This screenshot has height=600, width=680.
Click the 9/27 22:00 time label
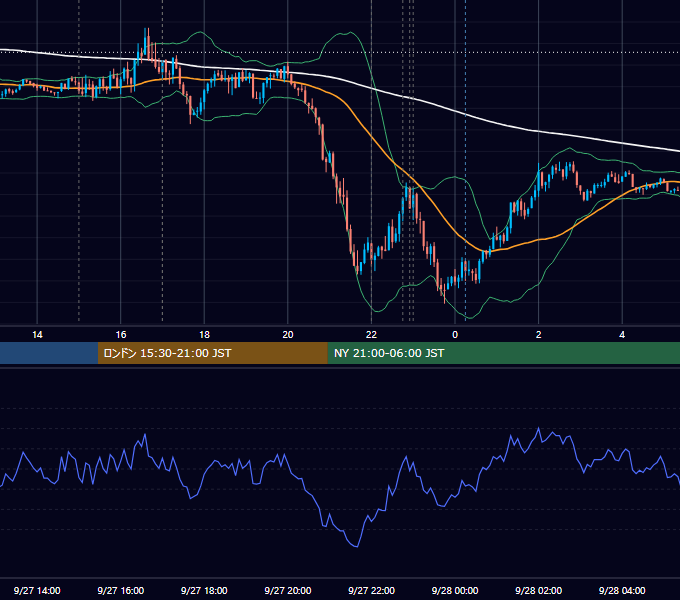coord(371,590)
